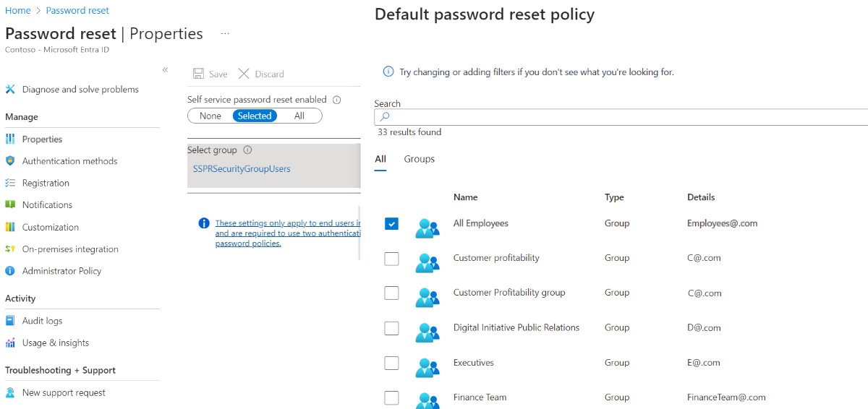Click the Notifications icon in sidebar
Viewport: 868px width, 409px height.
(x=10, y=205)
